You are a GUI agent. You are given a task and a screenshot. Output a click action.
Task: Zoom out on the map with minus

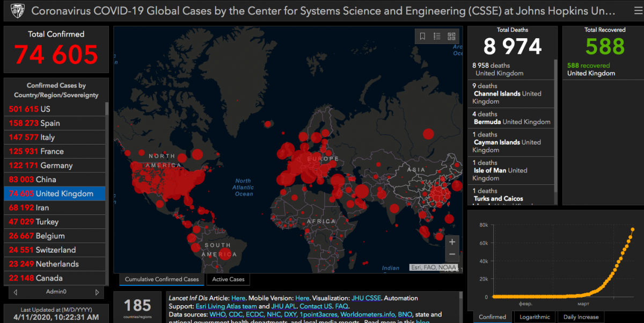coord(452,255)
